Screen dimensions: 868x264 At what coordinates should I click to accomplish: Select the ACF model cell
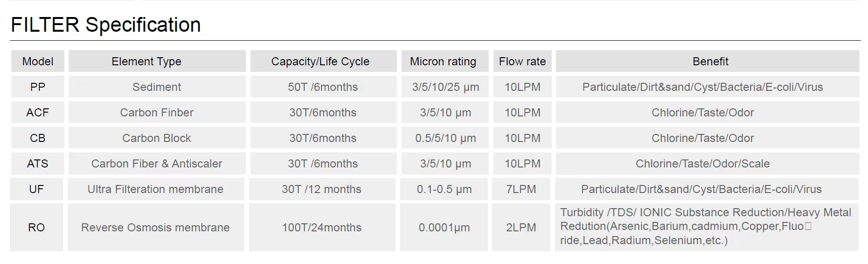(38, 113)
